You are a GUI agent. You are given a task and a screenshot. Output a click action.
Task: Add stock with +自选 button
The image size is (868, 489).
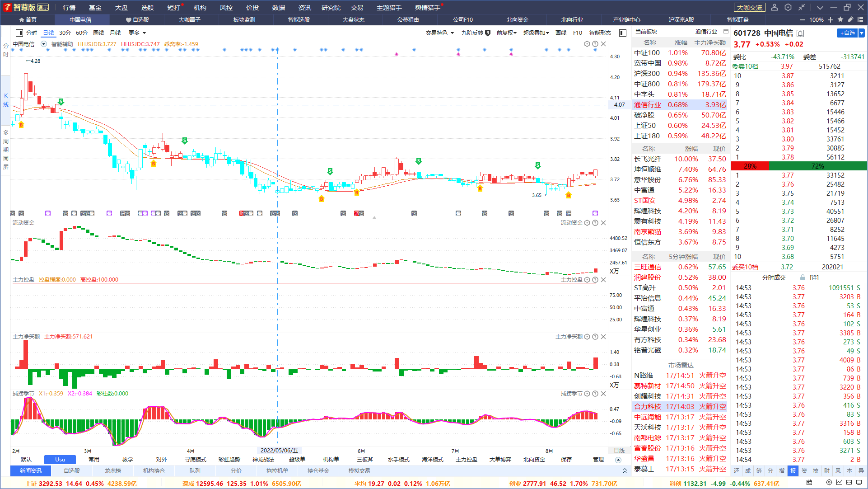point(848,33)
